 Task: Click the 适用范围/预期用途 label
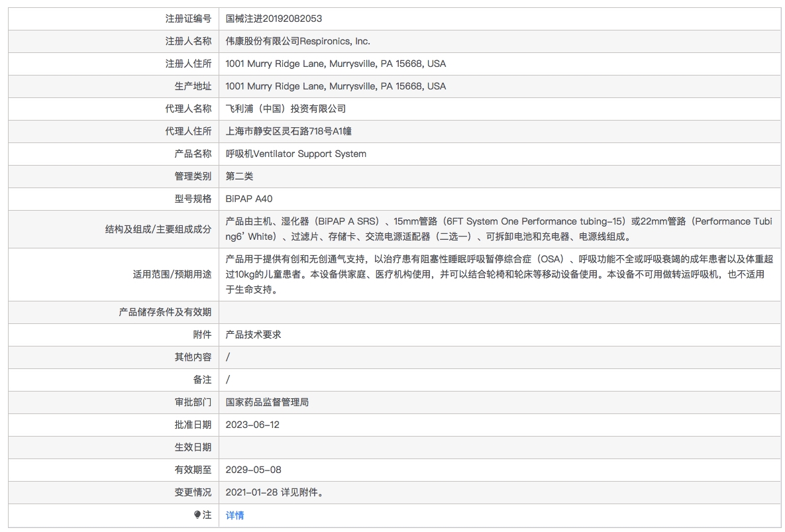[x=172, y=274]
